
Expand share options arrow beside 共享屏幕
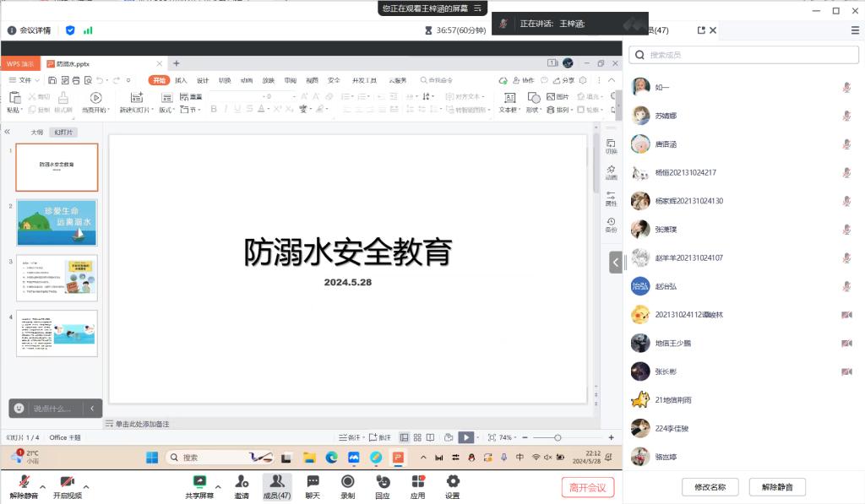pyautogui.click(x=218, y=487)
